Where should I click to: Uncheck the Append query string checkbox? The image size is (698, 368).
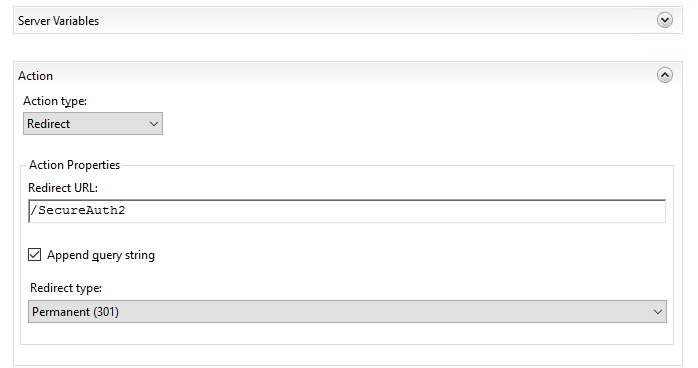(x=34, y=255)
